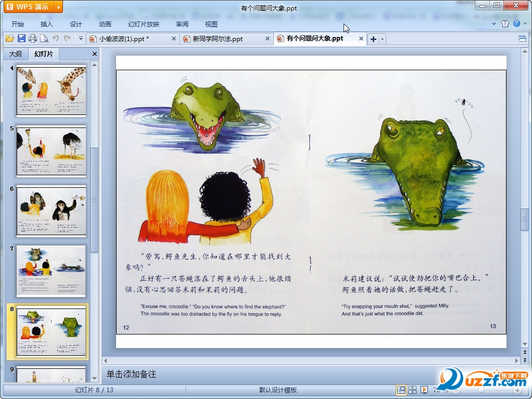Select the 有个问题问大象.ppt document tab

(315, 38)
